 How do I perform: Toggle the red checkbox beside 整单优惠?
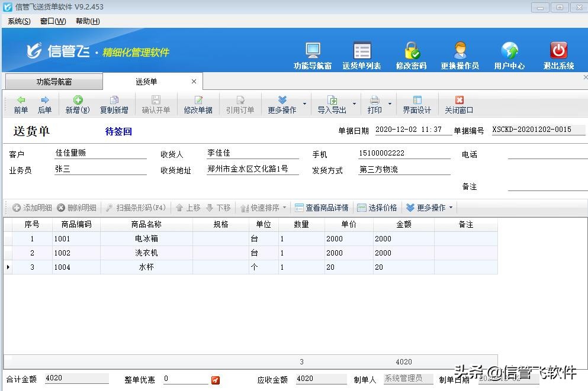[216, 380]
